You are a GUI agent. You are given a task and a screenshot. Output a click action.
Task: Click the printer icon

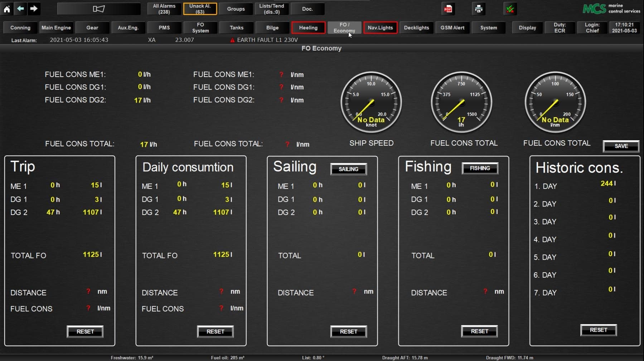(x=479, y=9)
